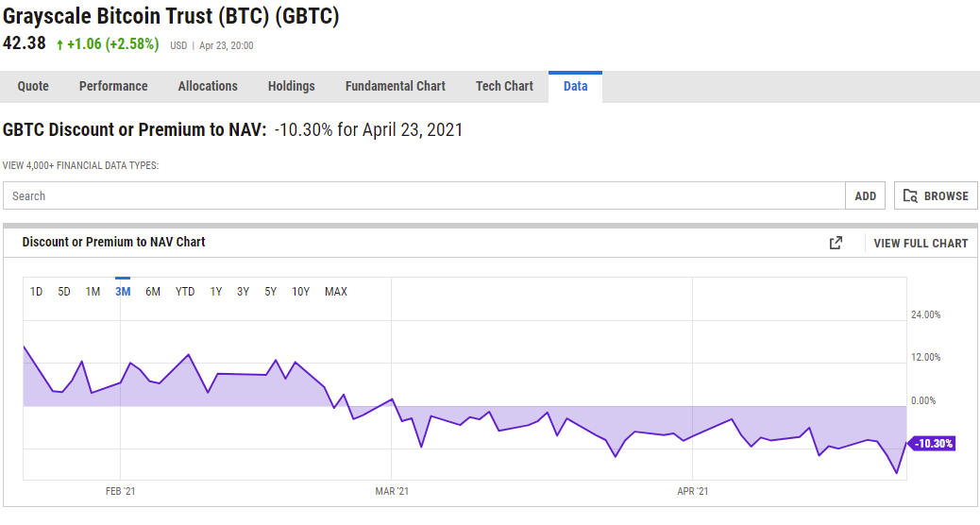980x525 pixels.
Task: Set chart range to 1D
Action: point(36,291)
